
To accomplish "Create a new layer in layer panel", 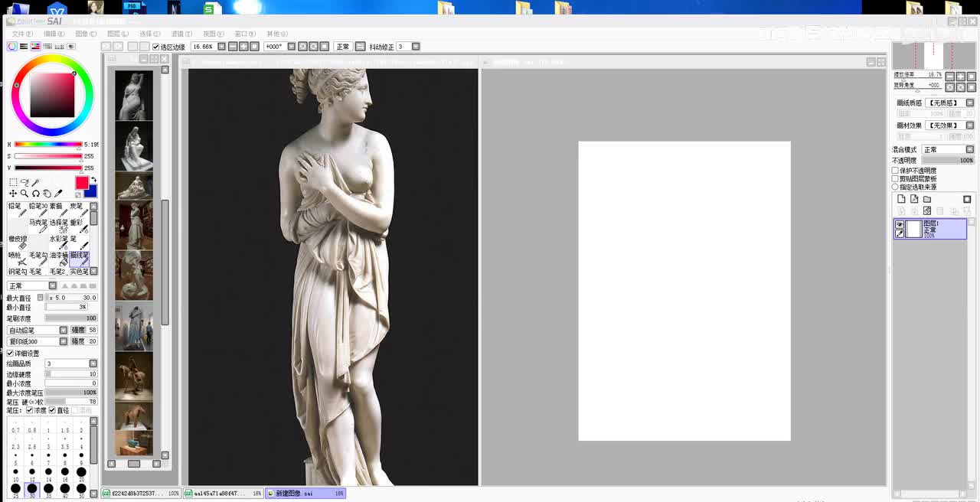I will tap(901, 199).
